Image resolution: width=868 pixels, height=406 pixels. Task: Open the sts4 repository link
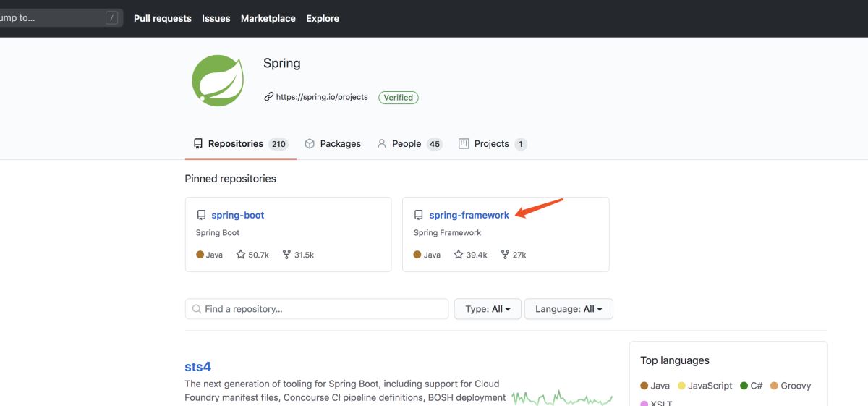pyautogui.click(x=197, y=367)
